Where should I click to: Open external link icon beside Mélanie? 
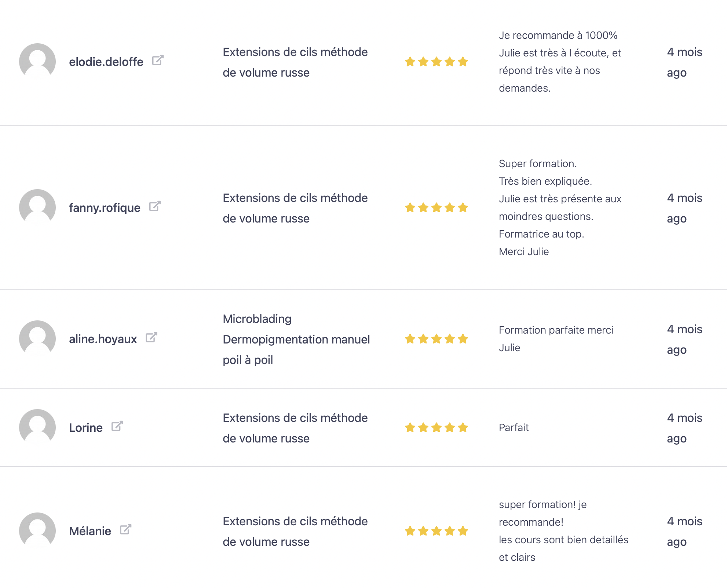click(125, 530)
